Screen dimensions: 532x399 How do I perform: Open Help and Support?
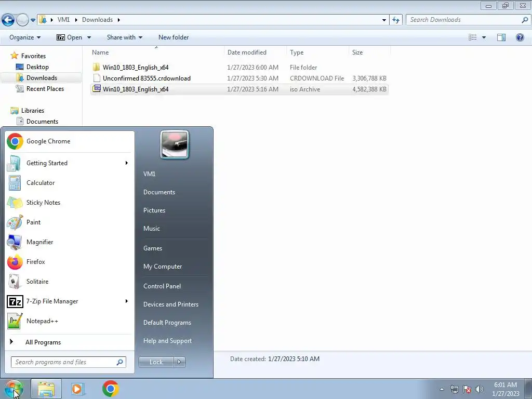pos(167,341)
